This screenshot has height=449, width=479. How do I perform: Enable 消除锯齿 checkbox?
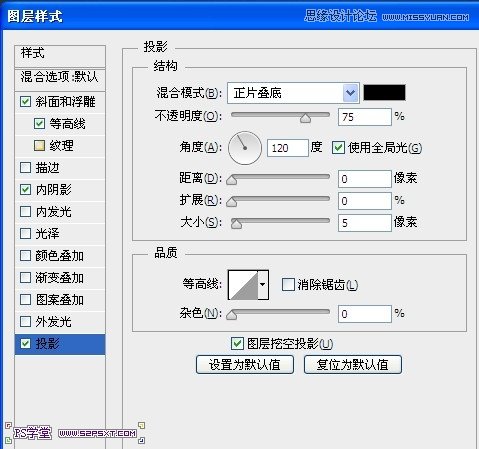288,285
